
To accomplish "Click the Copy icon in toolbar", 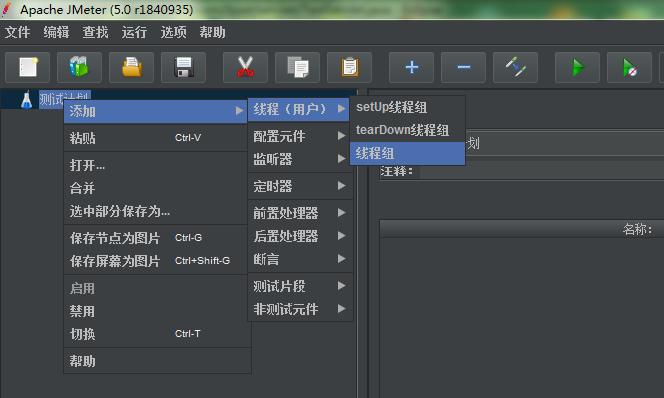I will pyautogui.click(x=297, y=67).
